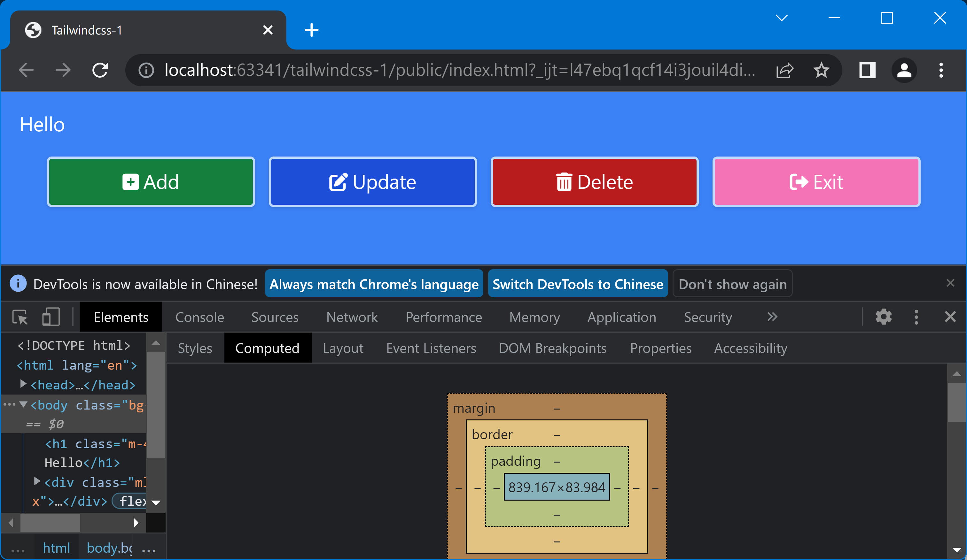Image resolution: width=967 pixels, height=560 pixels.
Task: Open the Chrome profile avatar
Action: click(x=904, y=70)
